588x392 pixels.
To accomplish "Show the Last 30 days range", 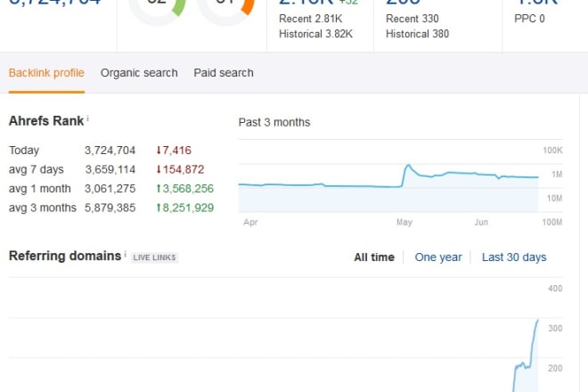I will tap(514, 257).
